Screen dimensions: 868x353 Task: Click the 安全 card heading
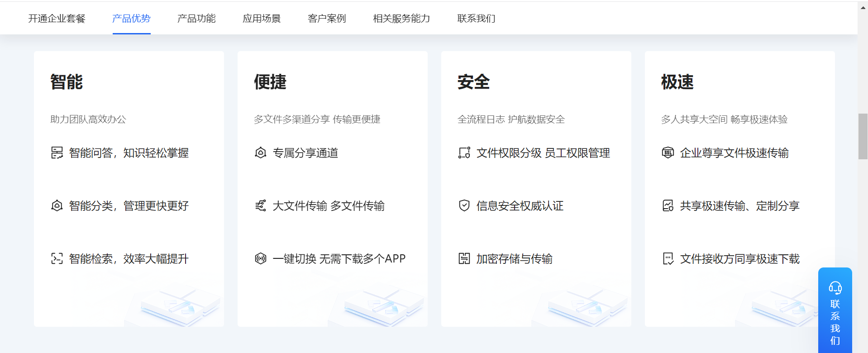point(474,82)
